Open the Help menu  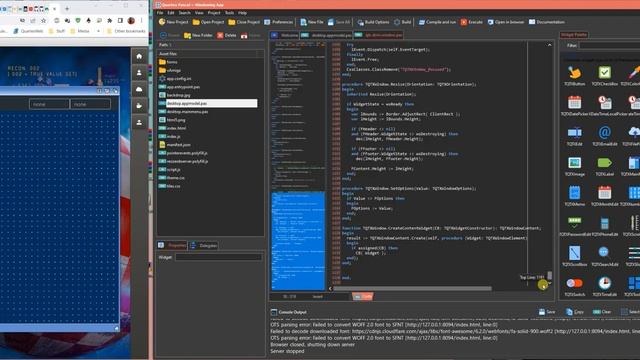pos(242,13)
